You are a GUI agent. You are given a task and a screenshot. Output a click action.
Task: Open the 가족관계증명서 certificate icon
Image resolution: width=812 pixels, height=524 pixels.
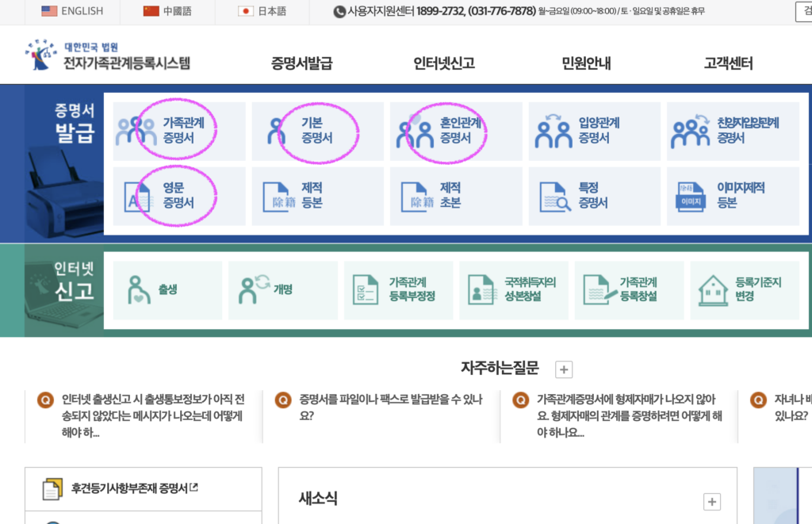coord(178,131)
